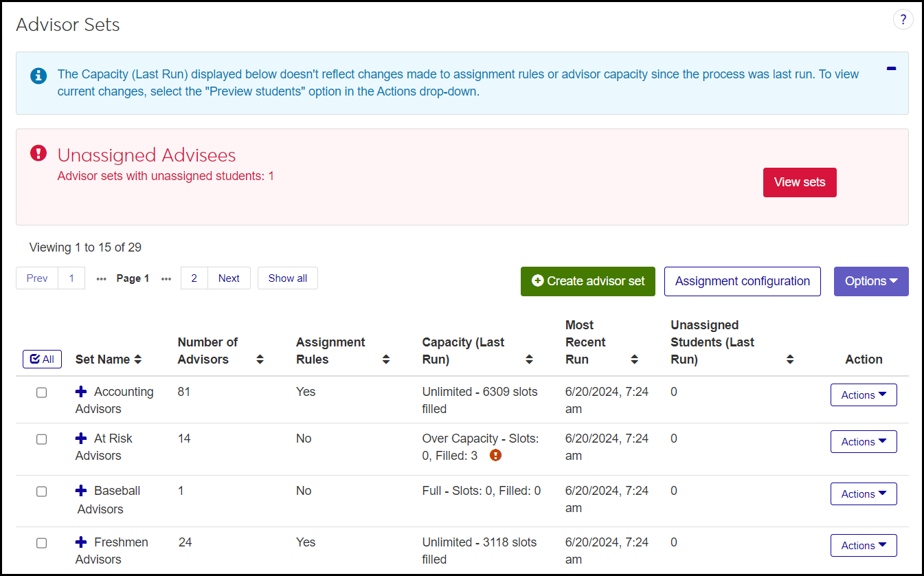The height and width of the screenshot is (576, 924).
Task: Go to page 2 of results
Action: 194,278
